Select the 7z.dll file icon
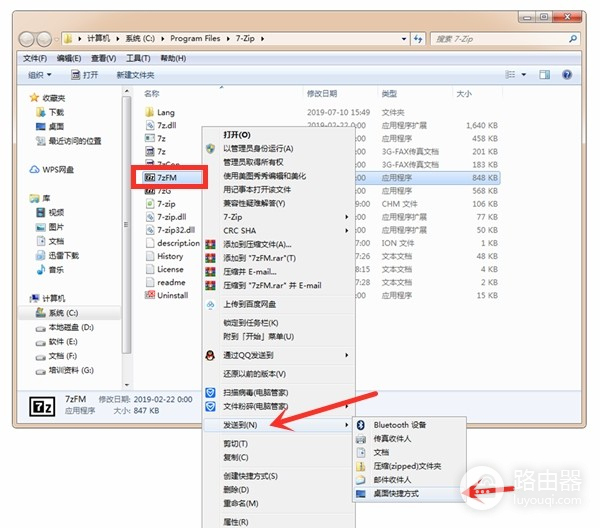Image resolution: width=600 pixels, height=528 pixels. point(150,125)
